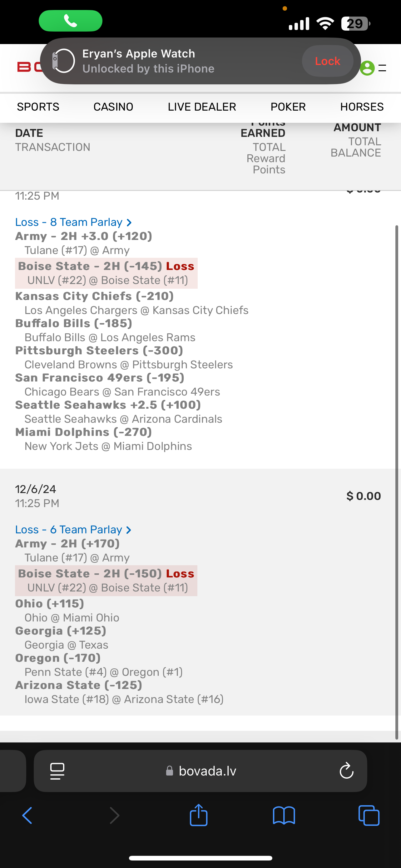Open the Safari page settings icon

click(57, 771)
